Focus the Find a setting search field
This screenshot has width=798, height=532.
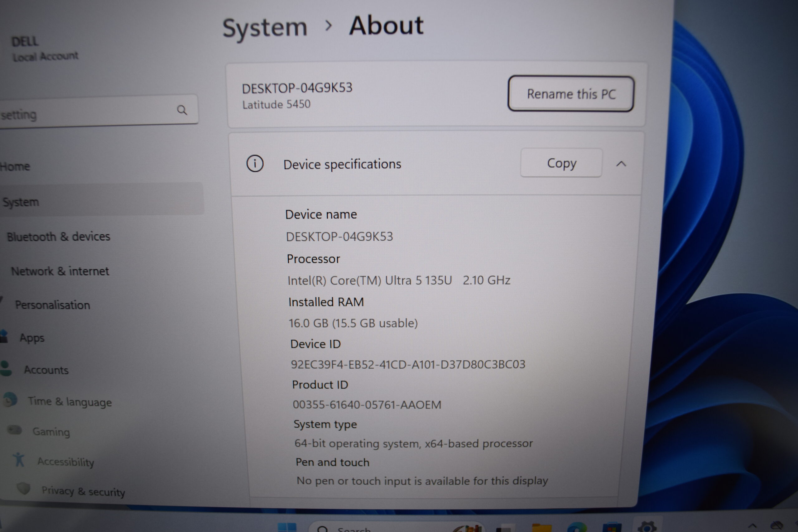click(x=99, y=112)
